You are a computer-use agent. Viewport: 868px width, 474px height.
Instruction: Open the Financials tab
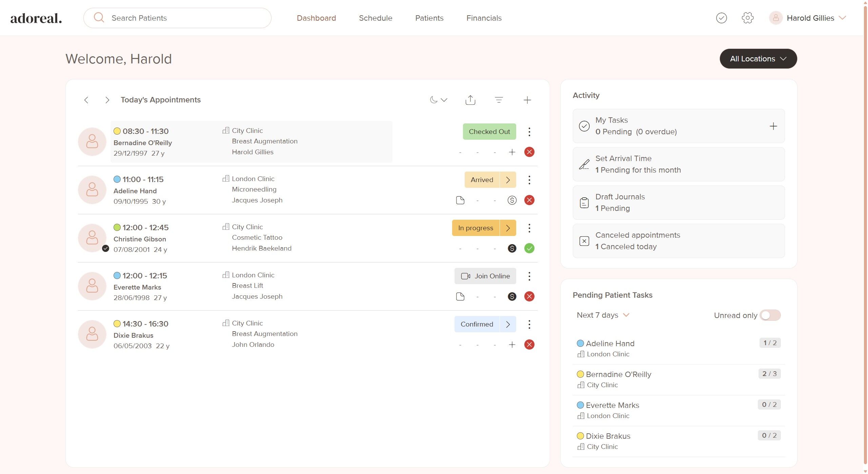tap(484, 18)
